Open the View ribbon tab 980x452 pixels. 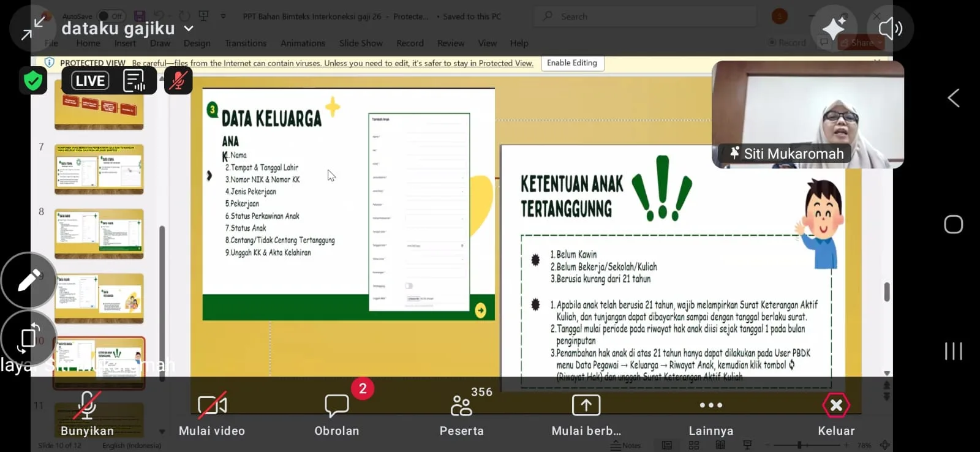487,43
